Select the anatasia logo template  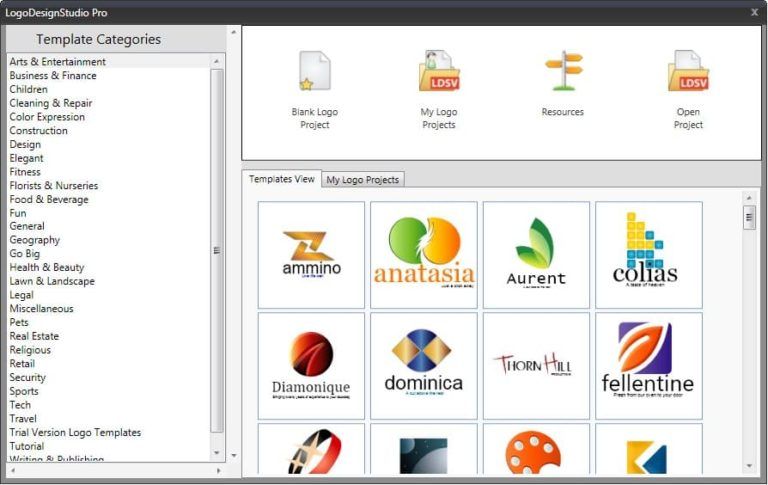[424, 255]
